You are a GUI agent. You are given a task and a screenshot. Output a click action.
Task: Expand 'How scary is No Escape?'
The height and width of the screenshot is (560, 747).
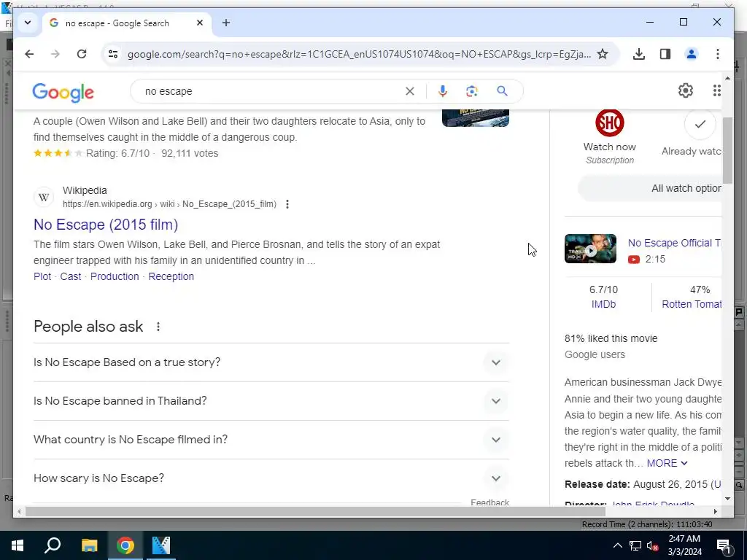[271, 478]
